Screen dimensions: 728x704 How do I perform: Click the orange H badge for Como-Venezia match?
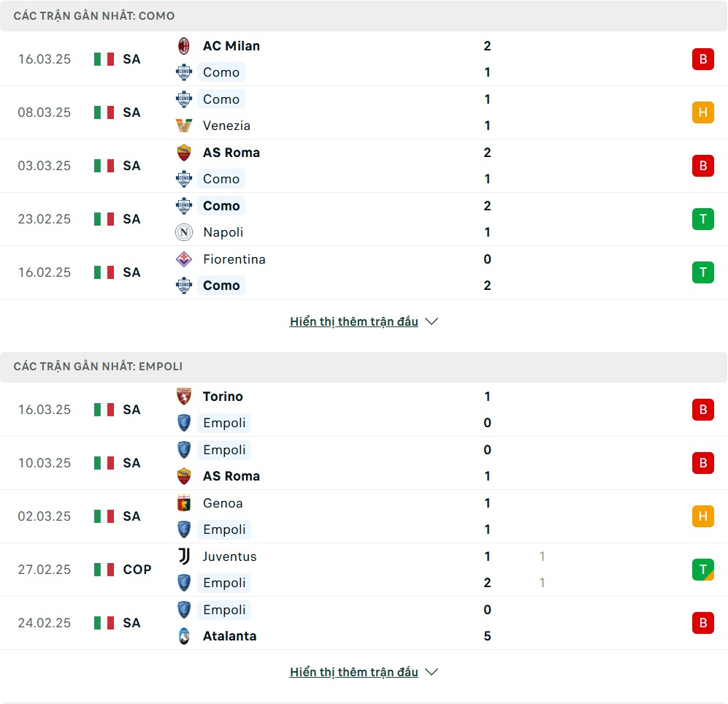click(703, 112)
